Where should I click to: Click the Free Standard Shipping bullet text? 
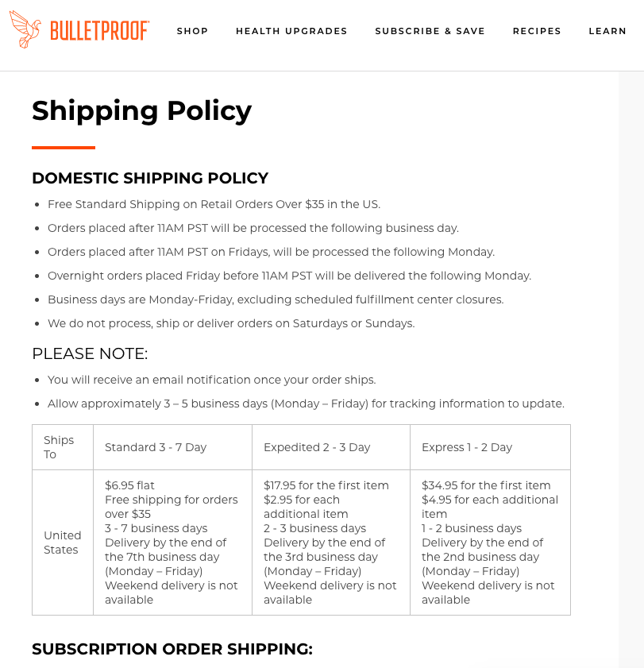[214, 204]
